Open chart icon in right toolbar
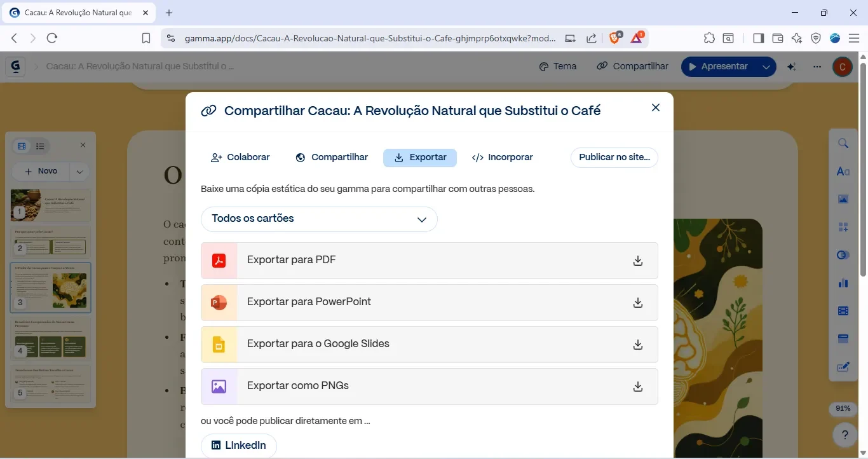Image resolution: width=868 pixels, height=459 pixels. (843, 283)
